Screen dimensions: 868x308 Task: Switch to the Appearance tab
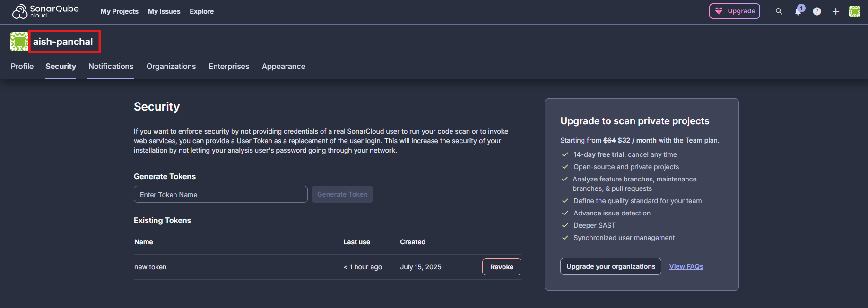click(x=284, y=67)
